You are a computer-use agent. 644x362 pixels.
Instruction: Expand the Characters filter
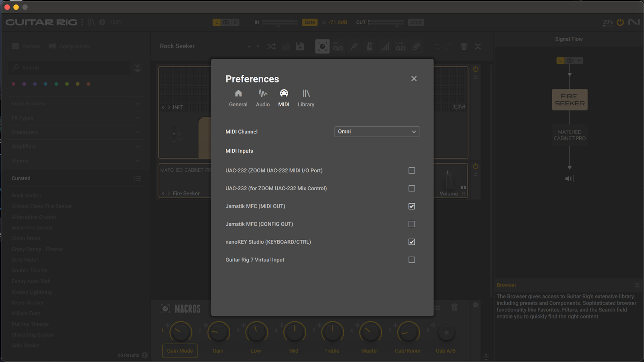(76, 132)
